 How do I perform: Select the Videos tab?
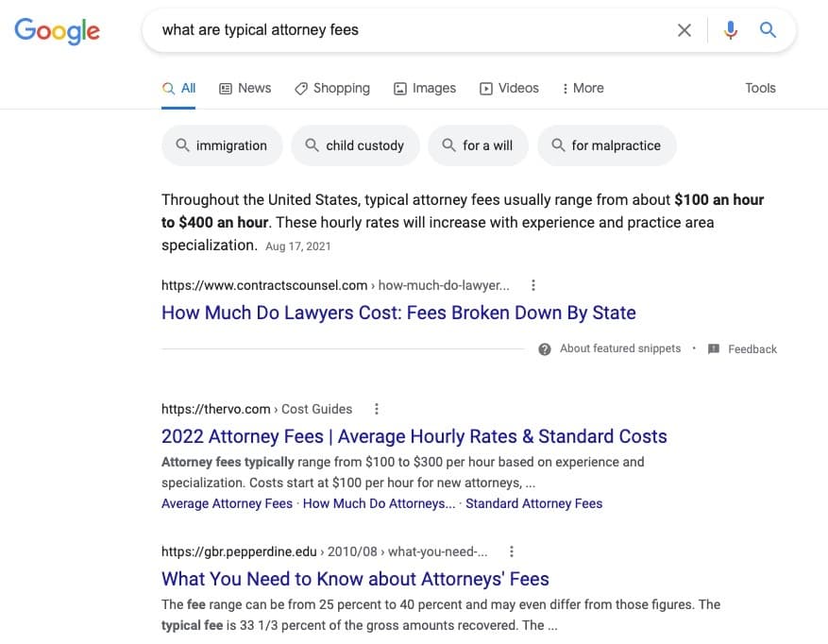tap(509, 88)
